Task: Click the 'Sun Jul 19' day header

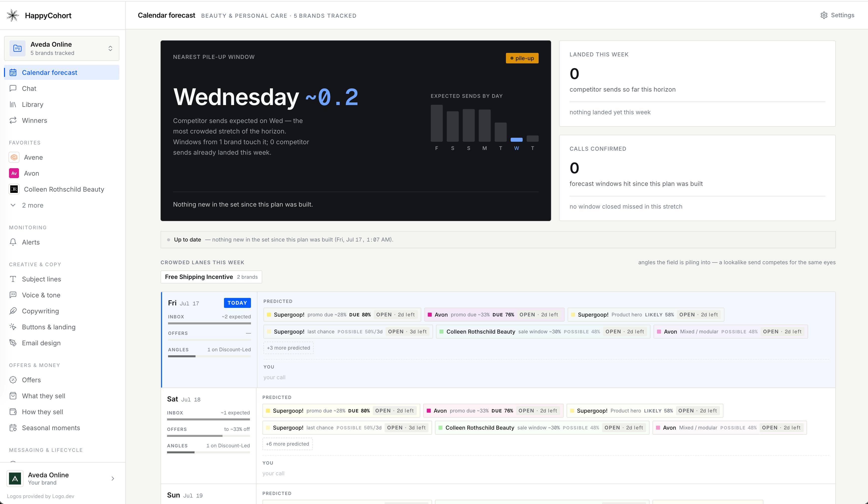Action: click(185, 495)
